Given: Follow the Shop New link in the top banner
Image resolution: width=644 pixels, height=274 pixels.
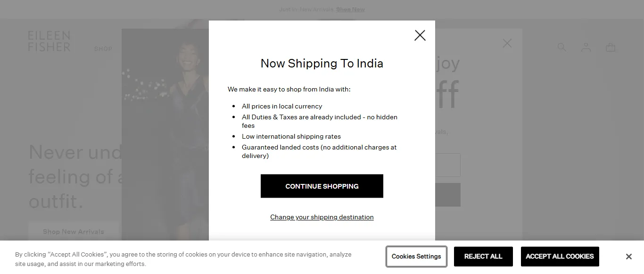Looking at the screenshot, I should pyautogui.click(x=350, y=9).
